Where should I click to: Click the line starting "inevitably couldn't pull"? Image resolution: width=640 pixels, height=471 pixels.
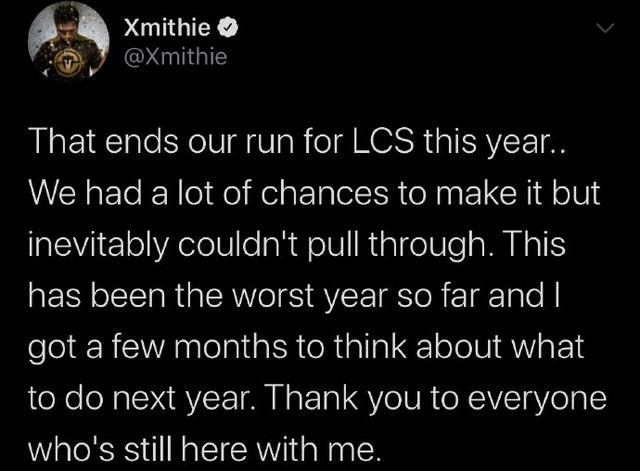pyautogui.click(x=310, y=244)
